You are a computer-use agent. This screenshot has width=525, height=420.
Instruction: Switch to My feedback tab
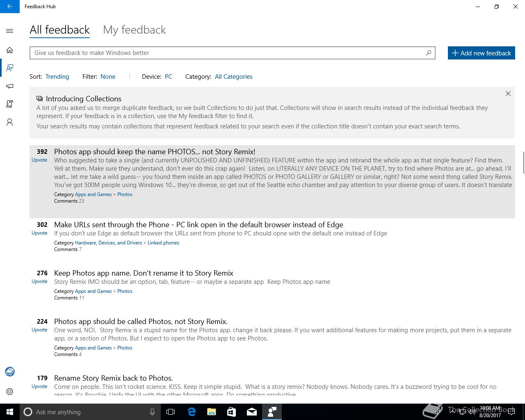coord(135,30)
